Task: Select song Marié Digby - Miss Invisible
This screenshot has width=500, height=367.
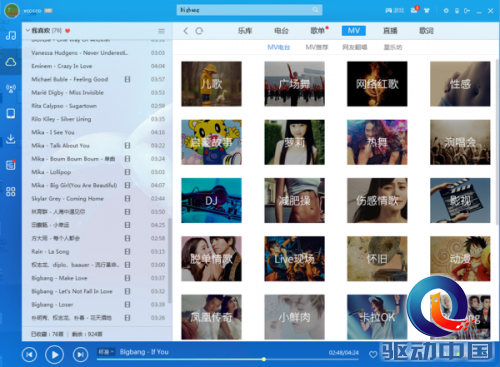Action: click(x=97, y=92)
